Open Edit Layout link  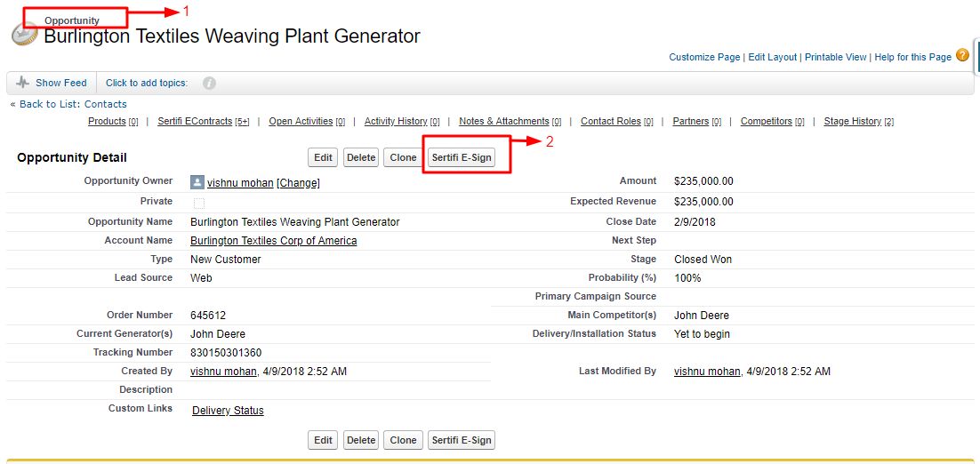[x=773, y=57]
